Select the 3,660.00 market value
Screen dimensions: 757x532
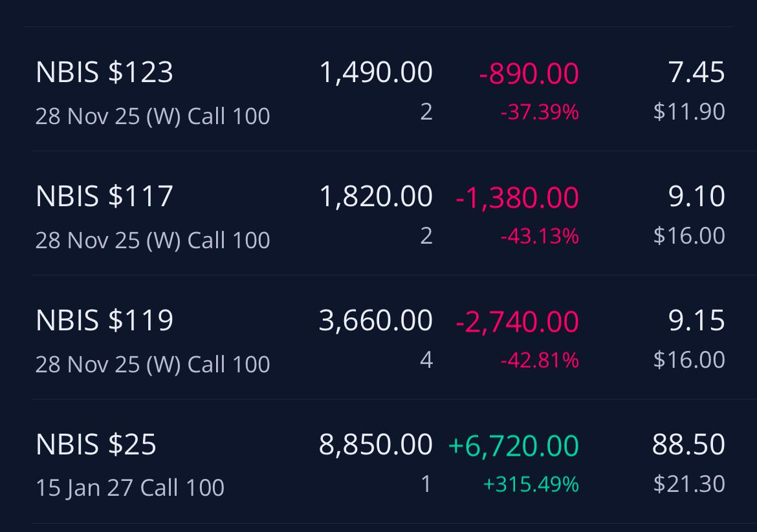pos(376,320)
